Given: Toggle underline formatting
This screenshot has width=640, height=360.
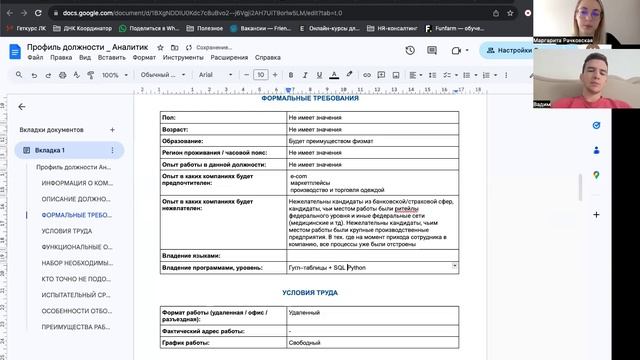Looking at the screenshot, I should 319,75.
